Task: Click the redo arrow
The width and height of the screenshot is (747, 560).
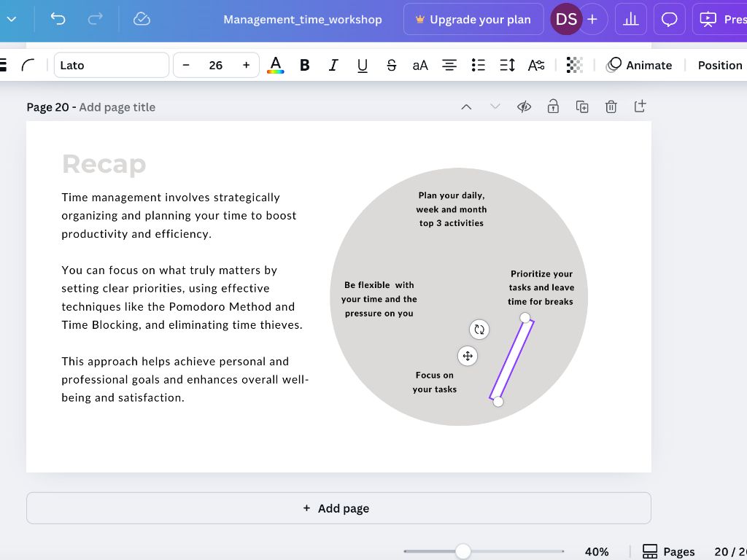Action: pyautogui.click(x=96, y=19)
